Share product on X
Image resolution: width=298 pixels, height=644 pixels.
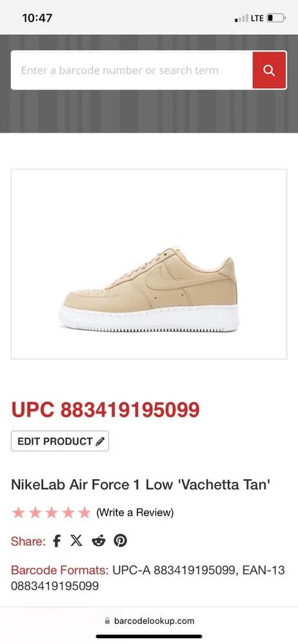[x=76, y=540]
